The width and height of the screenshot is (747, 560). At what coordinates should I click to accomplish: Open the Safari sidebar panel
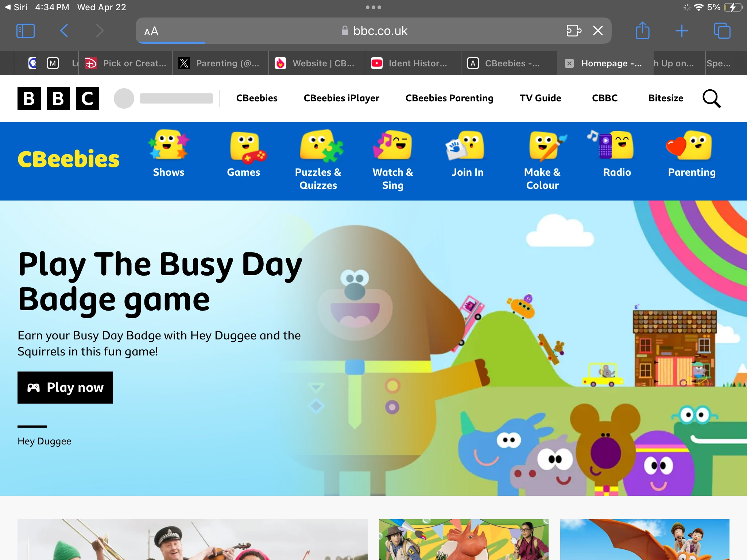click(26, 31)
